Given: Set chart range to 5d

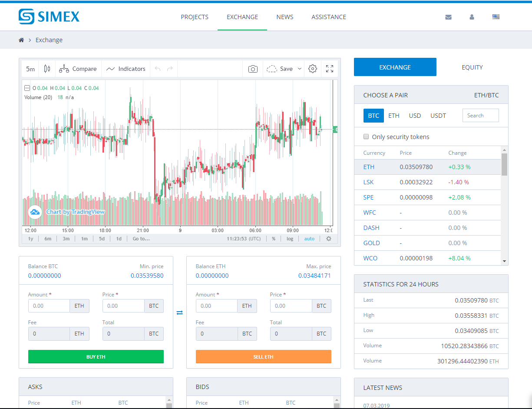Looking at the screenshot, I should [x=102, y=239].
